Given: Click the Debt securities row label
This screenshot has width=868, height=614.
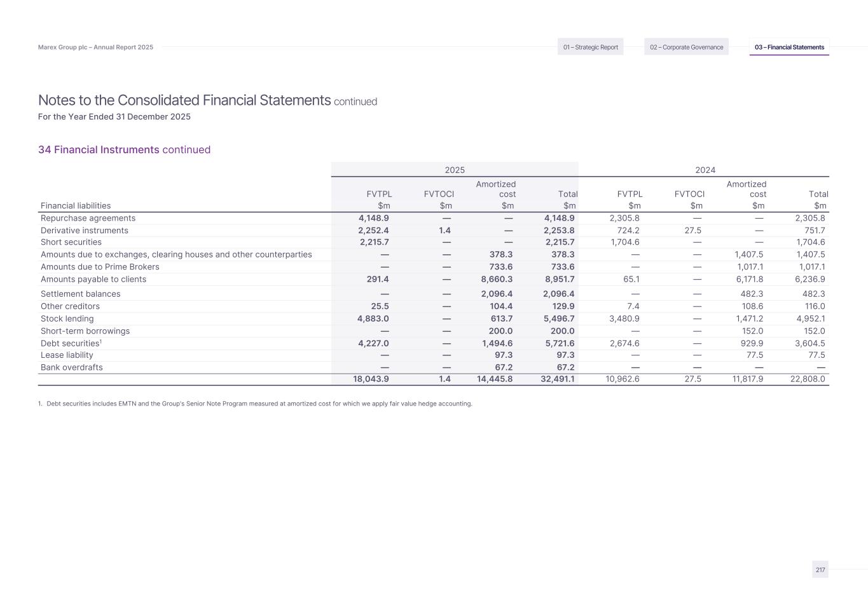Looking at the screenshot, I should tap(70, 343).
